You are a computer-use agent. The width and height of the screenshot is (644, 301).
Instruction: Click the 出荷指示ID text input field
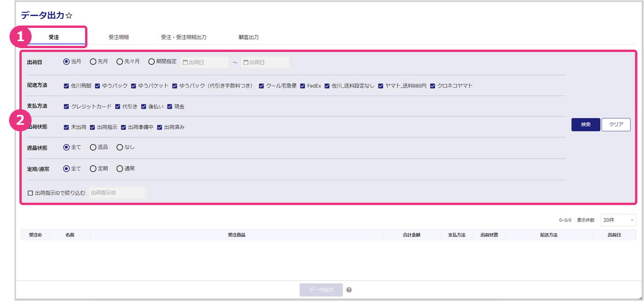pyautogui.click(x=117, y=193)
